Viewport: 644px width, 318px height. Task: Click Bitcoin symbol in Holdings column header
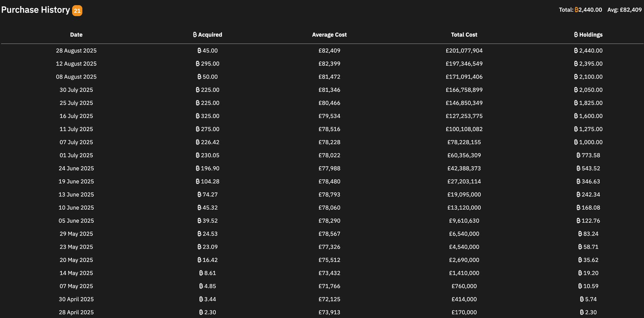(576, 35)
